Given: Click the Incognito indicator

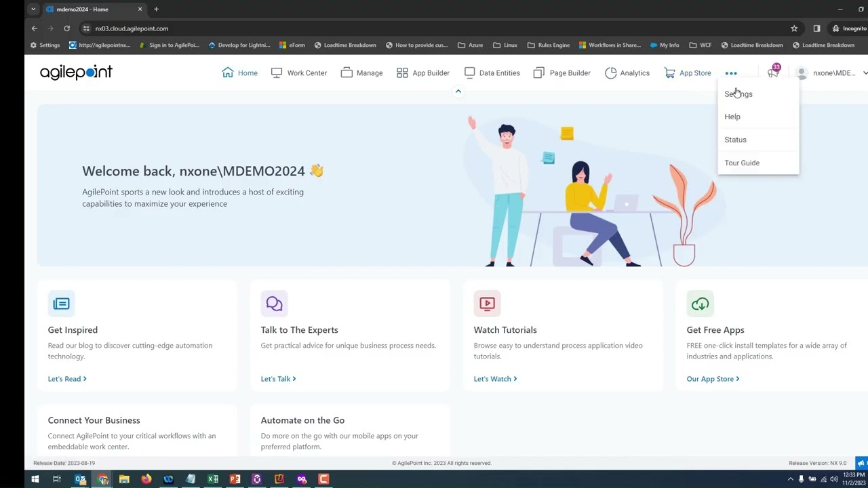Looking at the screenshot, I should click(849, 28).
